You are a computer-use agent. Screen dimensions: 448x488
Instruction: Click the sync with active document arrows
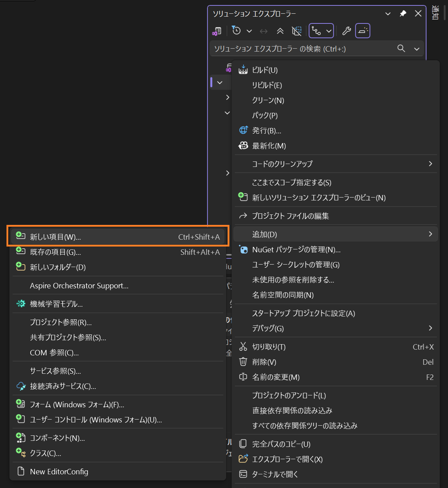point(264,31)
